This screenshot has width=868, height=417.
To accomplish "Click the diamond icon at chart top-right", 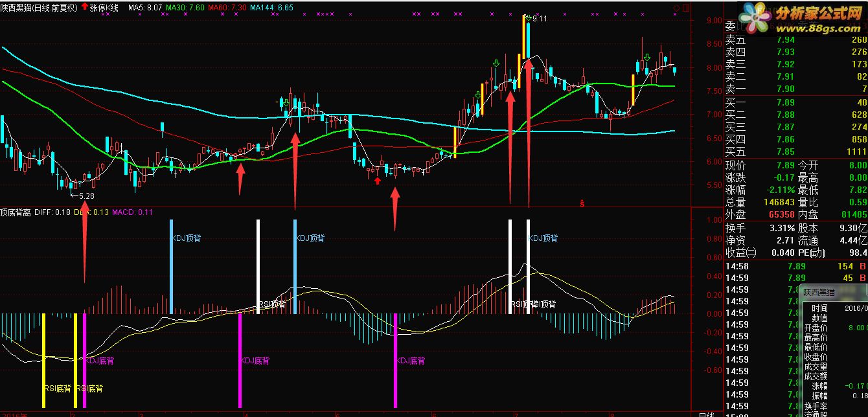I will click(x=677, y=8).
